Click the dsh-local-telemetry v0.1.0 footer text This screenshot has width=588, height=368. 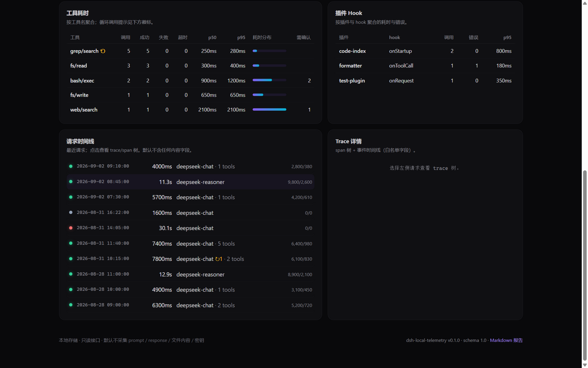[x=433, y=340]
